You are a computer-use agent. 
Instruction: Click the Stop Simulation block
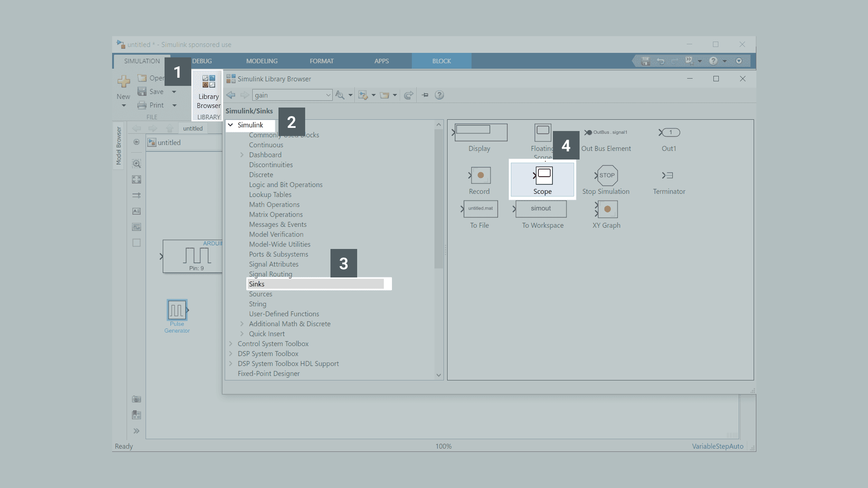607,176
